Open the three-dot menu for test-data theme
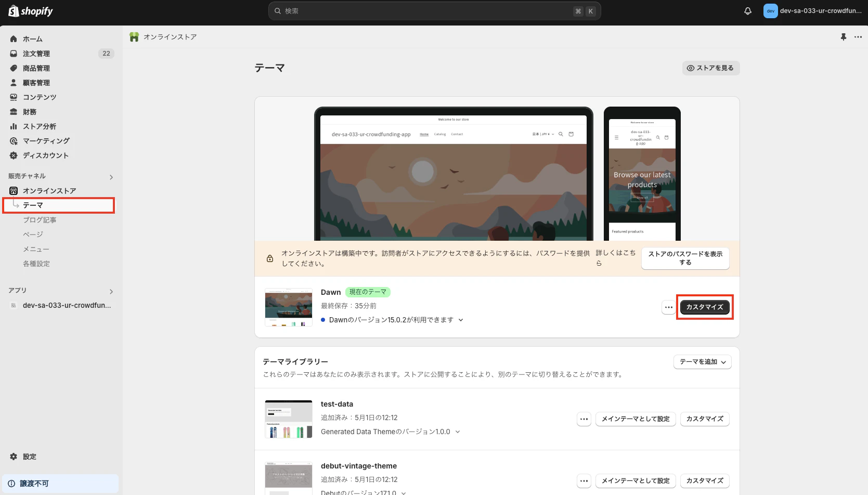This screenshot has height=495, width=868. click(x=584, y=419)
